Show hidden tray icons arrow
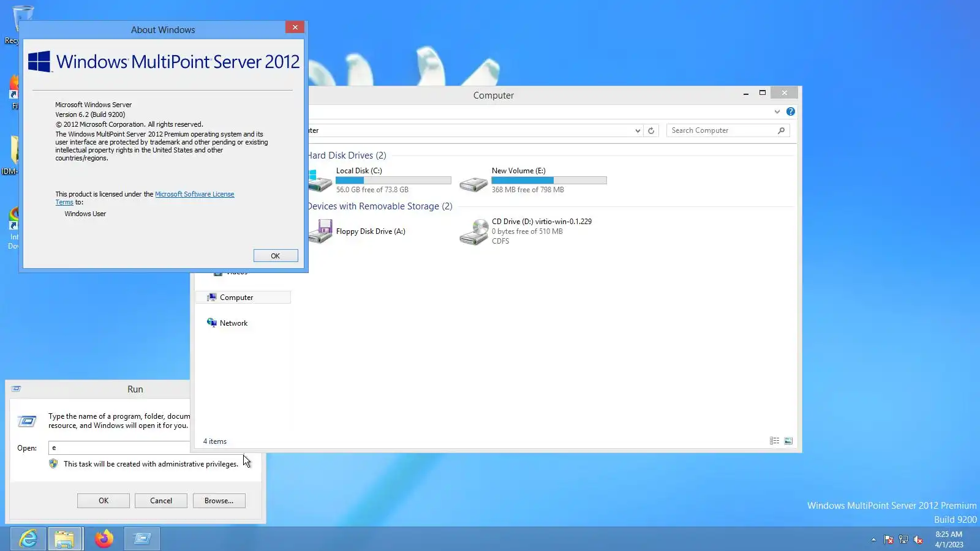 (873, 539)
